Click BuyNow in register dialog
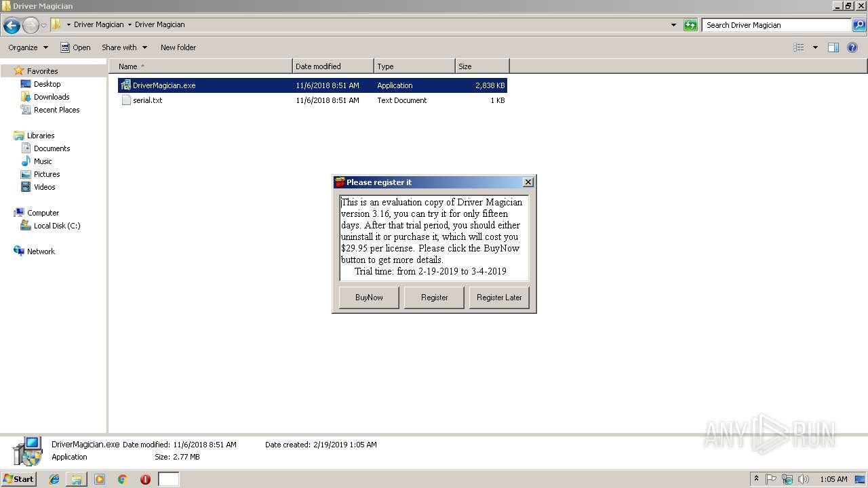This screenshot has height=488, width=868. click(x=369, y=298)
